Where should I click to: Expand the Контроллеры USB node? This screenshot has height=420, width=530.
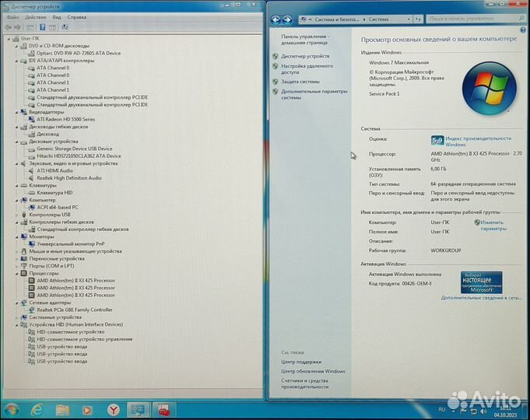pyautogui.click(x=16, y=215)
